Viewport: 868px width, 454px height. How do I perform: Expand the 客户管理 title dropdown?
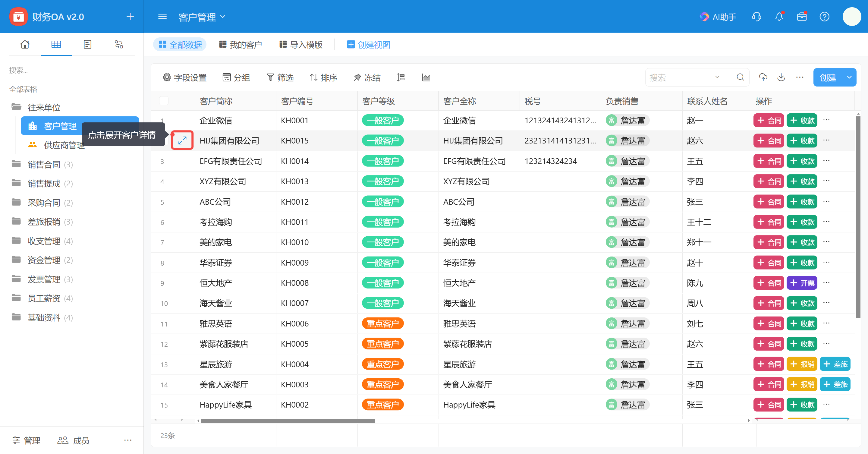(x=223, y=17)
